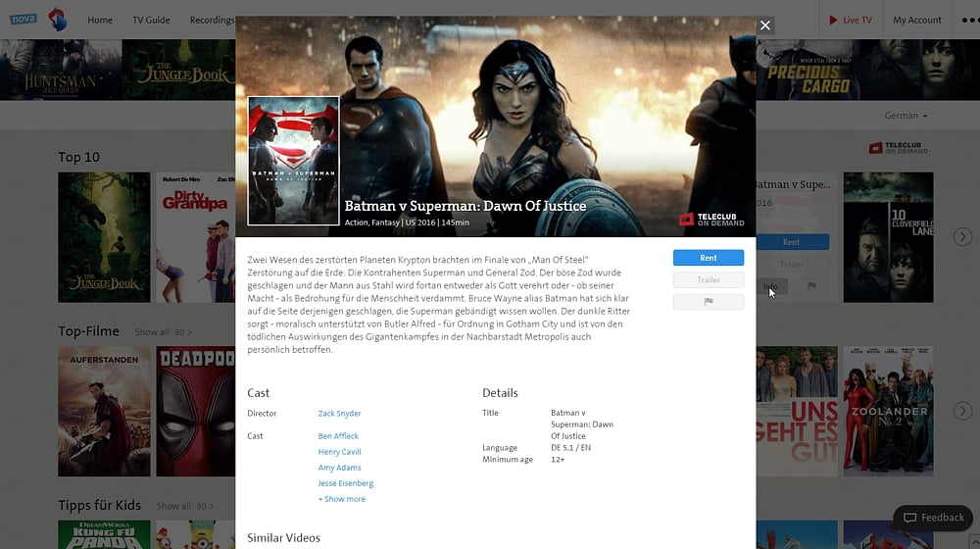Open the more options dots menu

tap(970, 20)
